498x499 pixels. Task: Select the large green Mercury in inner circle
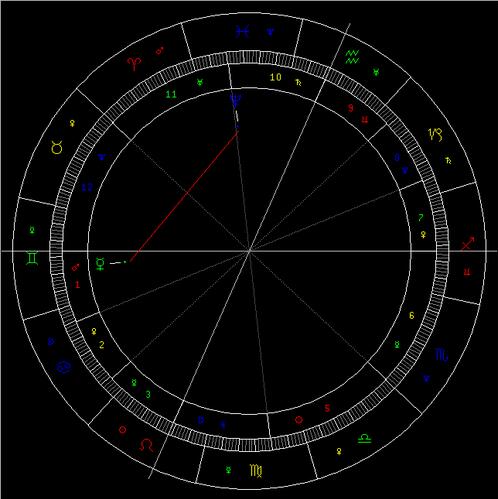[x=100, y=264]
